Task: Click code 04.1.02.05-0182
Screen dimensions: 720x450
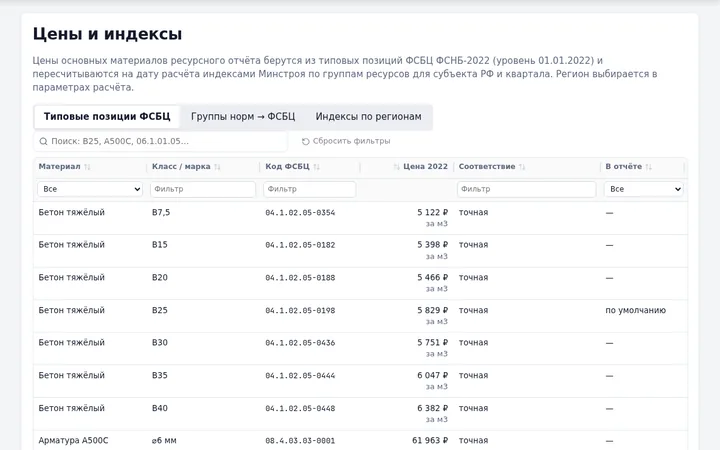Action: point(300,245)
